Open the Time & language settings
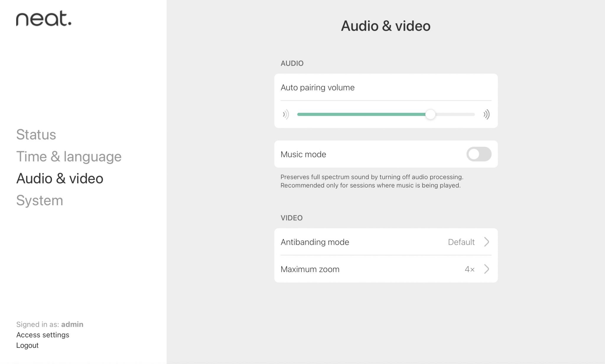605x364 pixels. pos(69,156)
